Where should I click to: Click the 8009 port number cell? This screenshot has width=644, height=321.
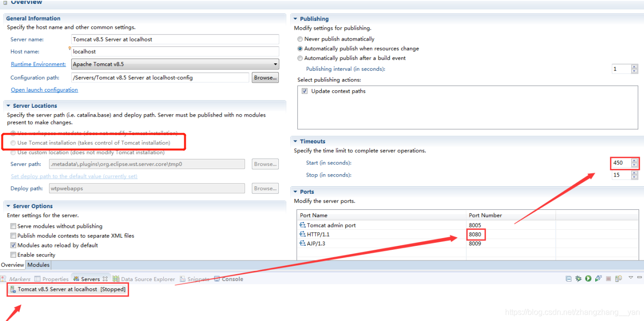pyautogui.click(x=475, y=243)
